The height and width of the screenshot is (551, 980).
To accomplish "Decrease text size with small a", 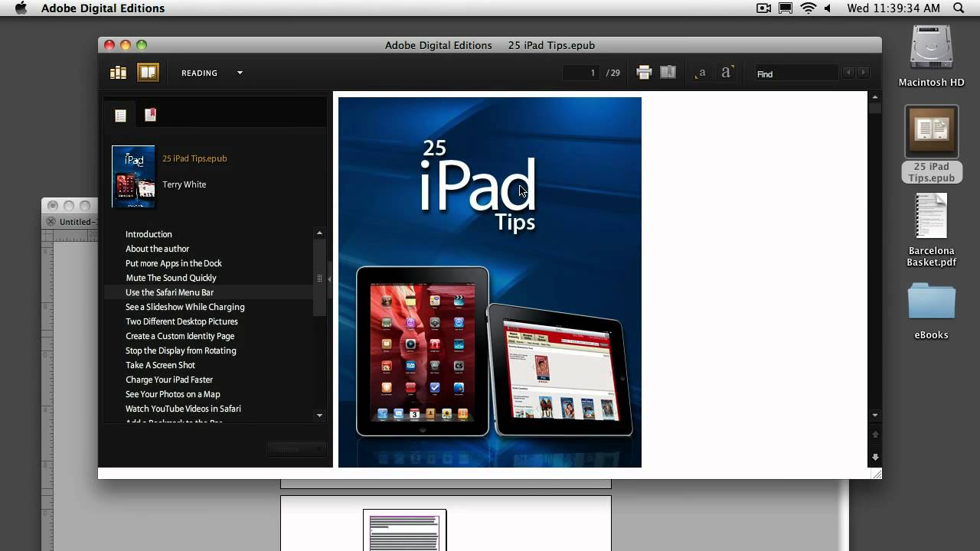I will tap(701, 73).
